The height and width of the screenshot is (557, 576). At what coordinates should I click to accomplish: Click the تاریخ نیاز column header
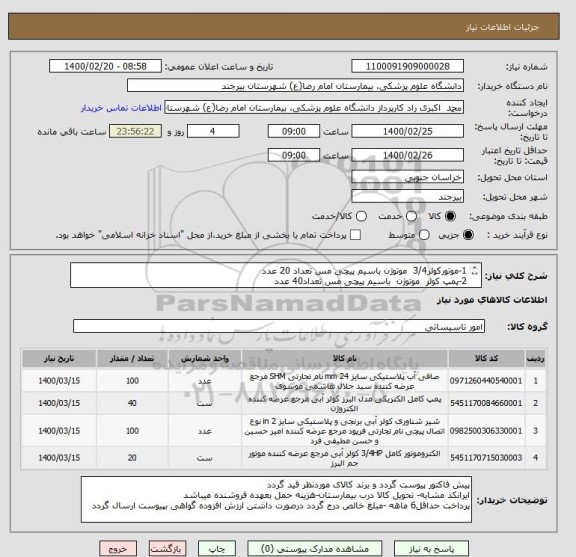[59, 359]
